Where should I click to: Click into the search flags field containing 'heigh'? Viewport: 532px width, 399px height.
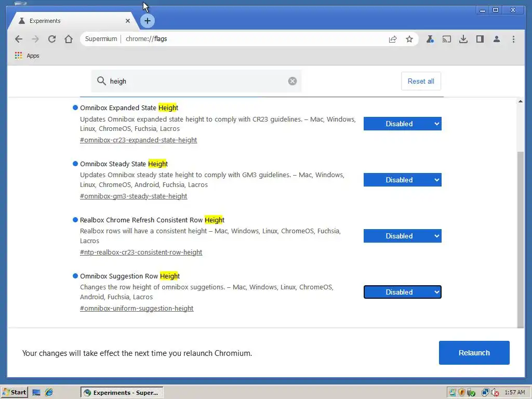click(x=197, y=81)
